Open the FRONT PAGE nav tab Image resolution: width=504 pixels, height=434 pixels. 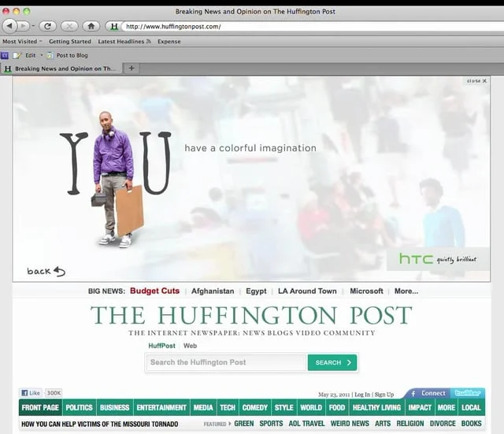point(40,408)
